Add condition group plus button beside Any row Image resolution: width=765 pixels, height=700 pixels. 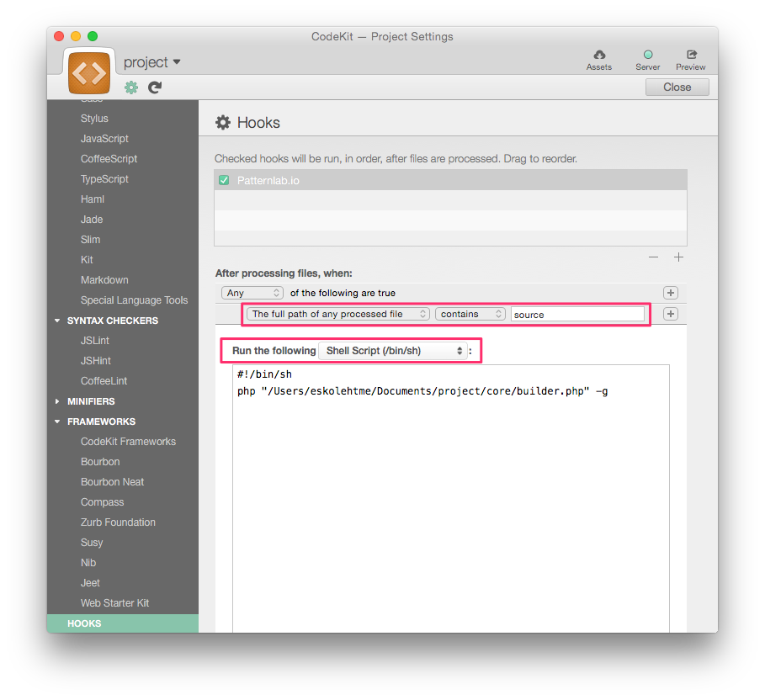[671, 293]
